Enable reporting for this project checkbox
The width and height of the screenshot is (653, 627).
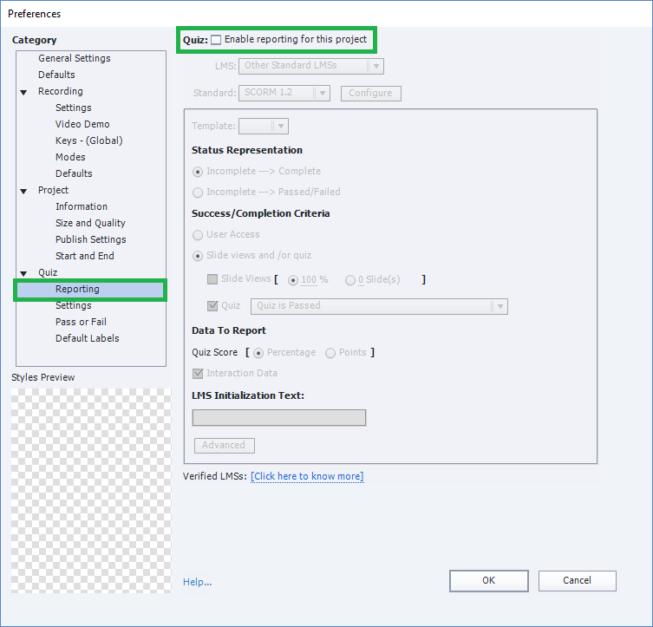(216, 40)
